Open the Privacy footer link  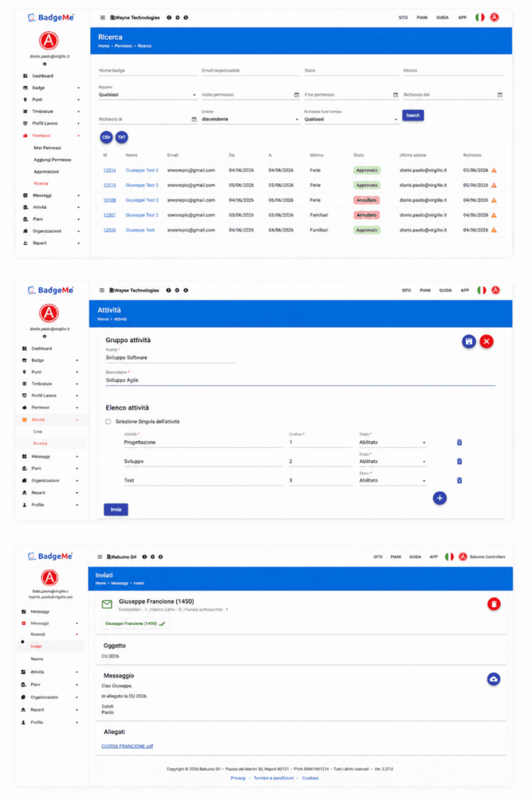238,779
